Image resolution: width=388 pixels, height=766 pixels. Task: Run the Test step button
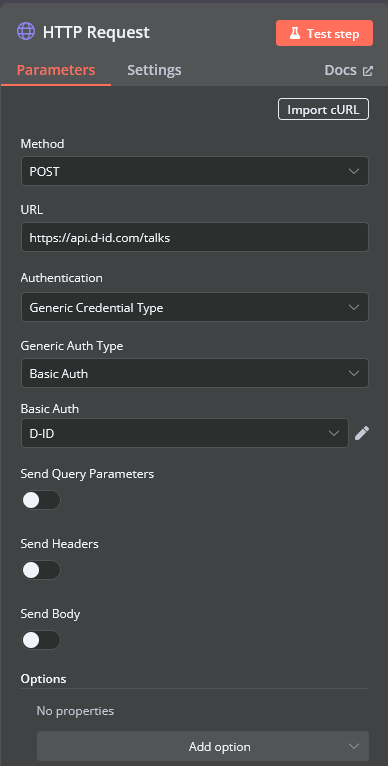(x=324, y=33)
